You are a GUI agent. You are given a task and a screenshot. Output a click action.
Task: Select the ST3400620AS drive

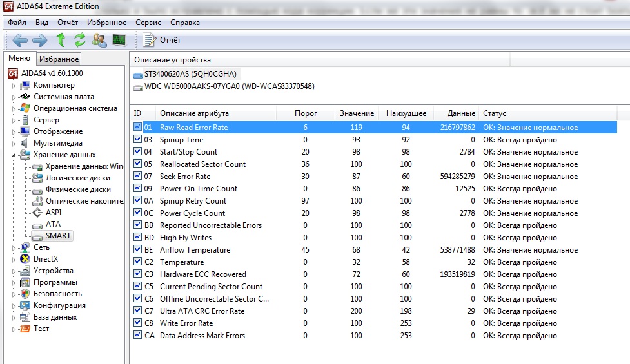click(190, 74)
